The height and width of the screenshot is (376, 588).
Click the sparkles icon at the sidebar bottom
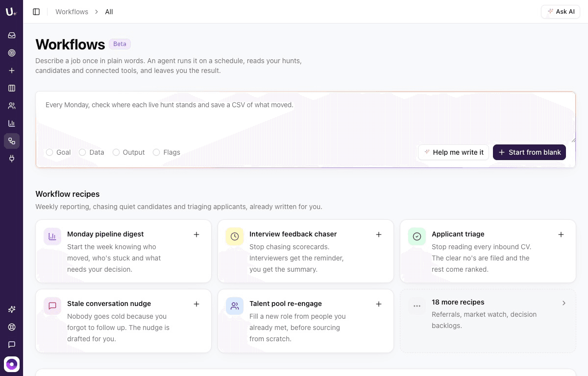(12, 309)
